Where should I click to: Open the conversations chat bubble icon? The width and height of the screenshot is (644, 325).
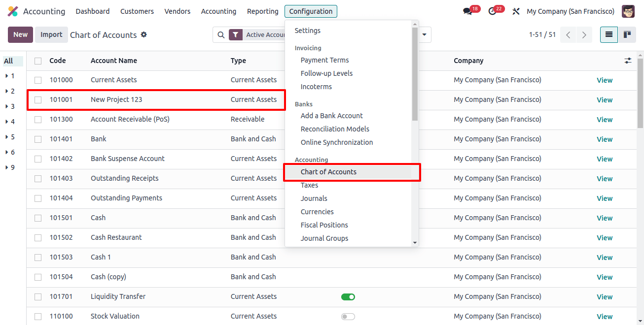click(467, 11)
